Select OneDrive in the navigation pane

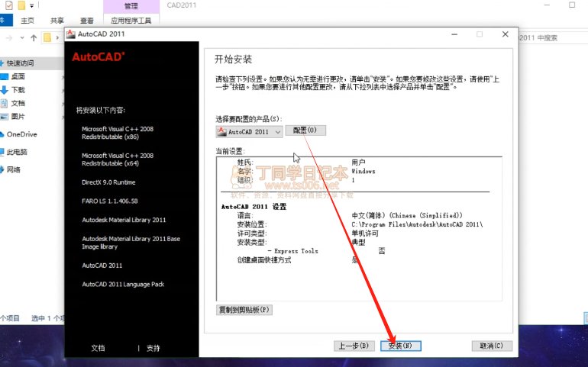point(21,134)
